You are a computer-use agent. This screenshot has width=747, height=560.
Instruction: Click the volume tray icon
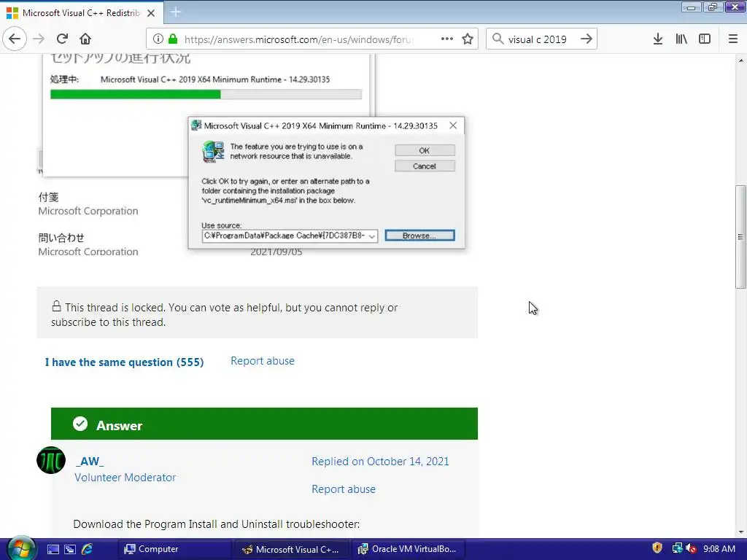[691, 549]
